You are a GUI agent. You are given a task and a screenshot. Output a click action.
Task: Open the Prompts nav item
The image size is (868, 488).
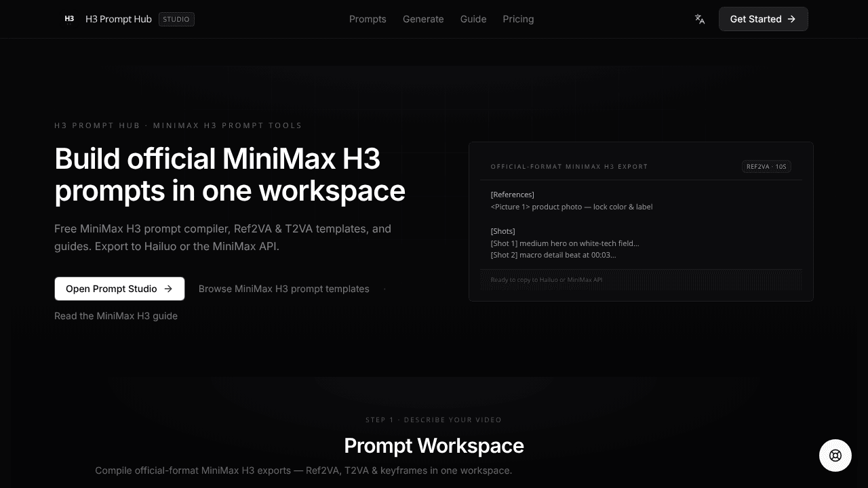[x=368, y=19]
